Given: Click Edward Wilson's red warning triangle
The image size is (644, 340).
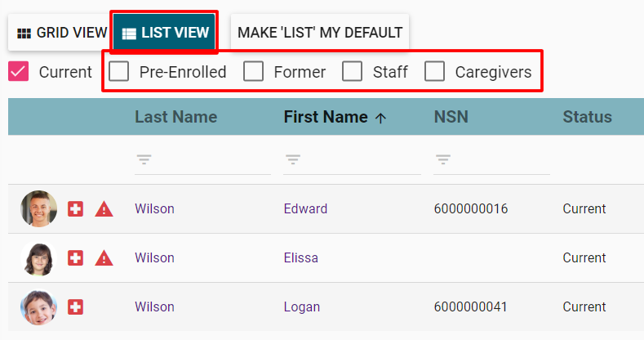Looking at the screenshot, I should (104, 209).
